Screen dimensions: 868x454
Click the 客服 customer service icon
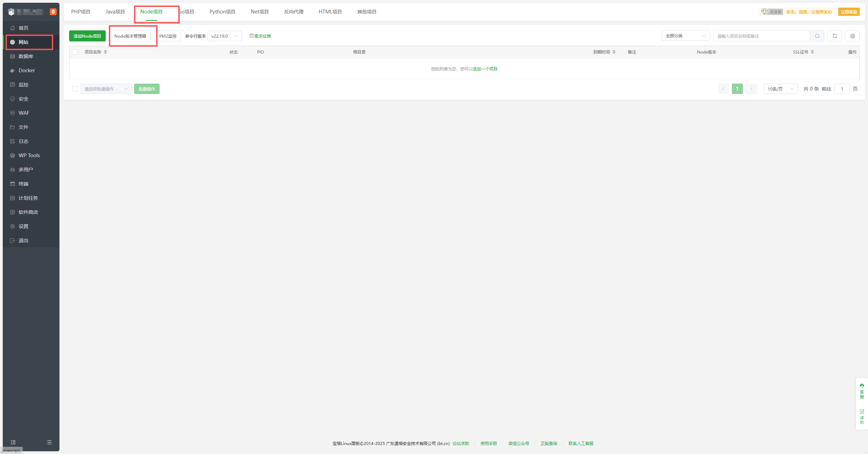tap(862, 391)
